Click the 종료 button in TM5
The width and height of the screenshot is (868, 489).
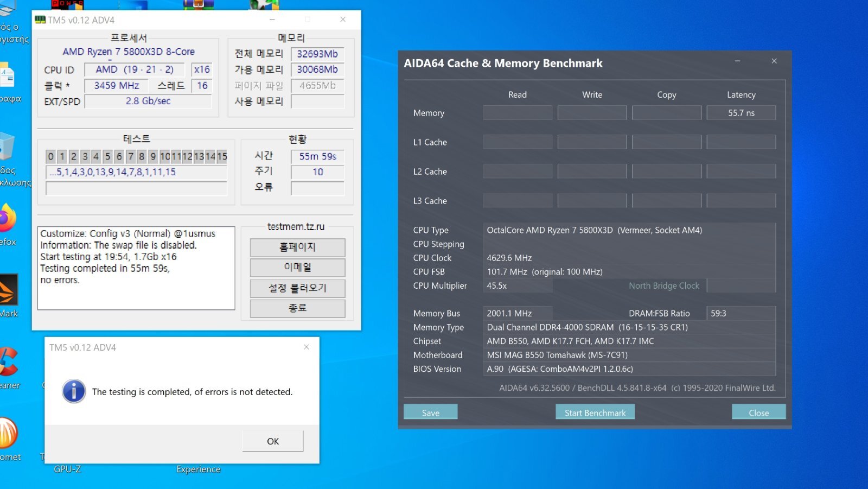(x=297, y=308)
